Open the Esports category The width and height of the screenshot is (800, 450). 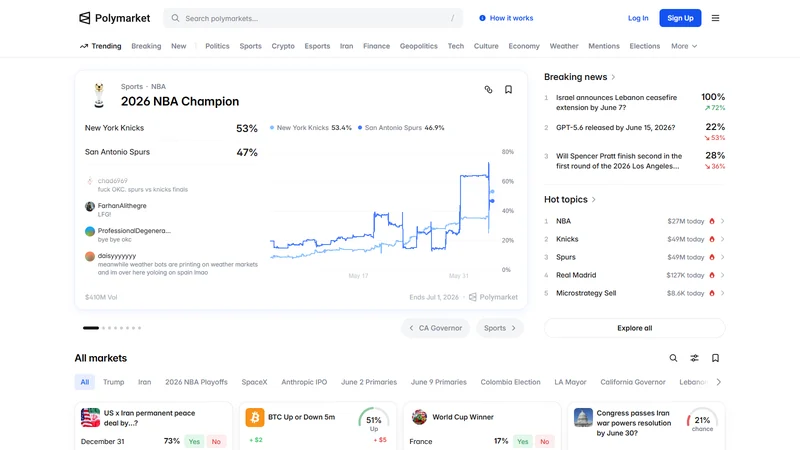click(x=317, y=46)
